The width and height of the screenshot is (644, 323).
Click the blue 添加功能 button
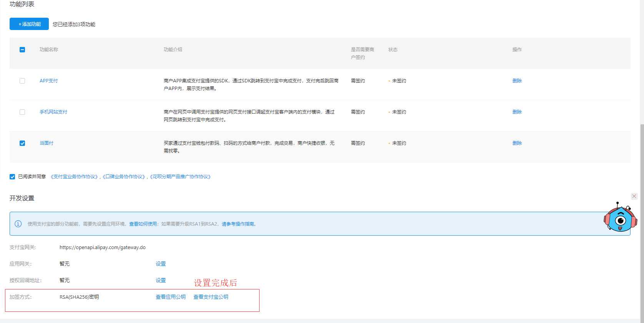tap(29, 24)
